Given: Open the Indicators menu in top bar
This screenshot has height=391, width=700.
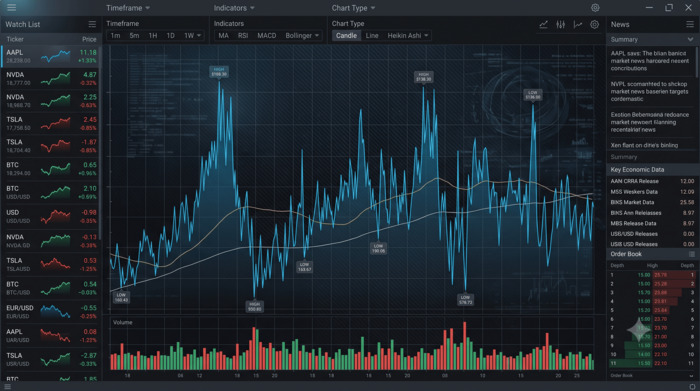Looking at the screenshot, I should click(234, 8).
